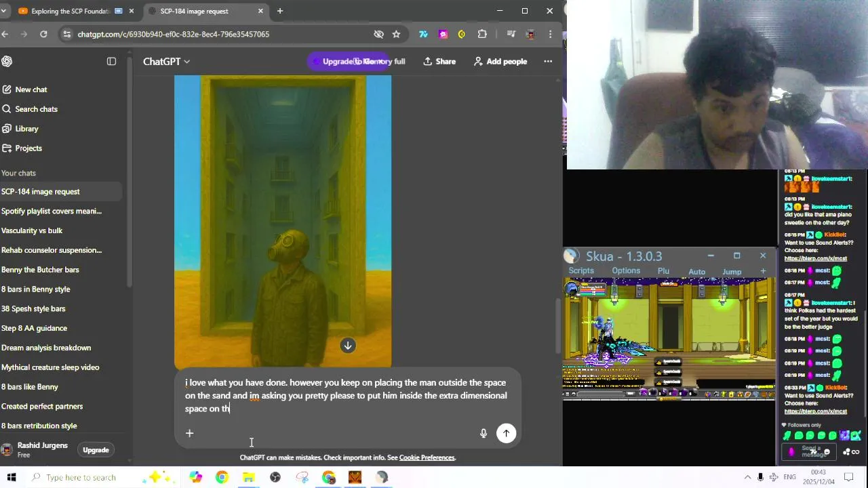Image resolution: width=868 pixels, height=488 pixels.
Task: Collapse the sidebar with the panel toggle icon
Action: click(x=112, y=62)
